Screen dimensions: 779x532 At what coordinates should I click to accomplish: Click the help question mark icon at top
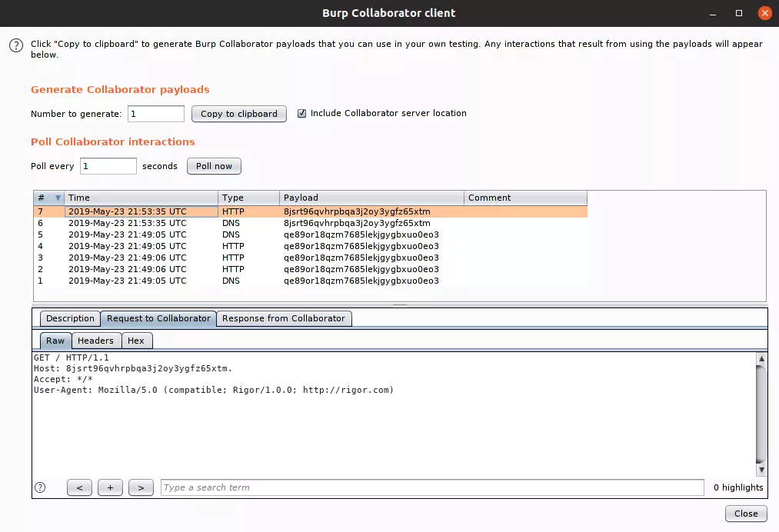tap(16, 45)
